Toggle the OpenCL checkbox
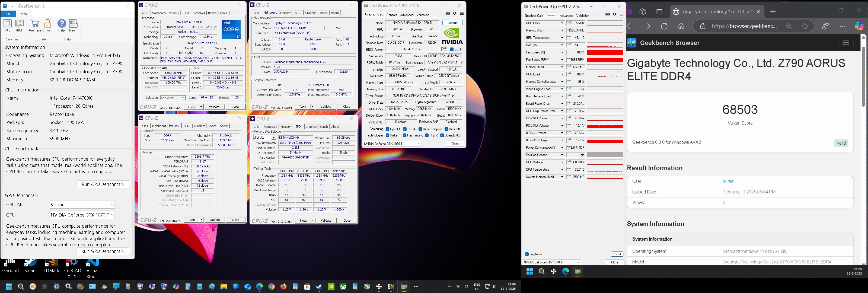Screen dimensions: 868x293 [x=388, y=129]
